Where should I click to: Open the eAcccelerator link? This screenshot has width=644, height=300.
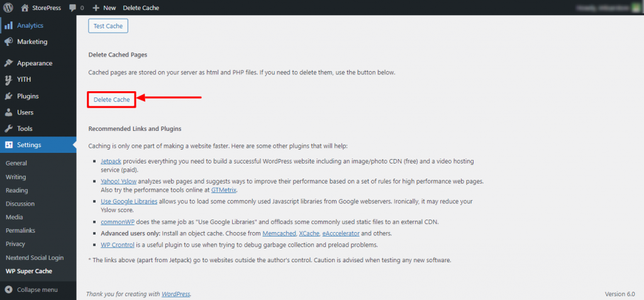[341, 233]
